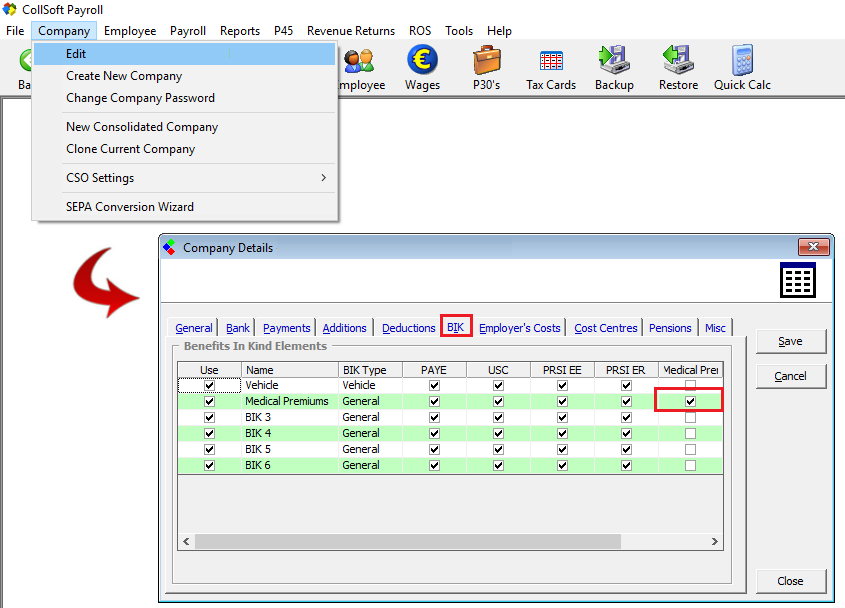Click the right scroll arrow of BIK grid
845x608 pixels.
click(715, 541)
